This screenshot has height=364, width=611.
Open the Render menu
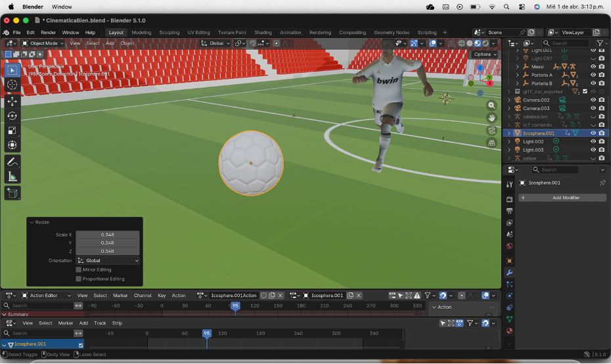pyautogui.click(x=49, y=32)
